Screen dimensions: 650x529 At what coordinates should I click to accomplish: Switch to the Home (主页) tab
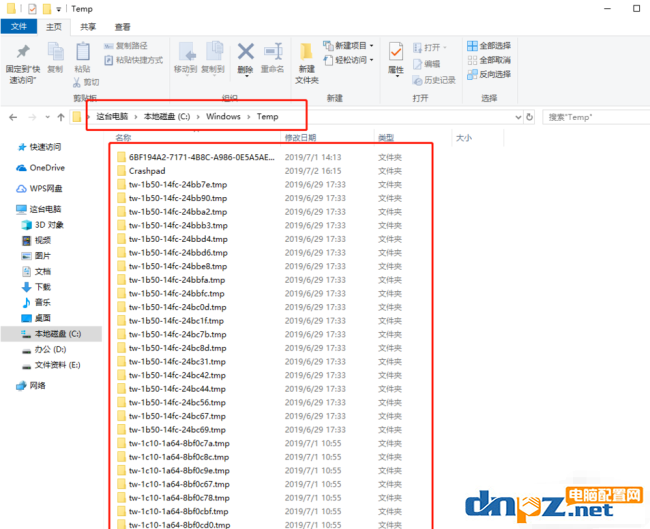(x=53, y=27)
